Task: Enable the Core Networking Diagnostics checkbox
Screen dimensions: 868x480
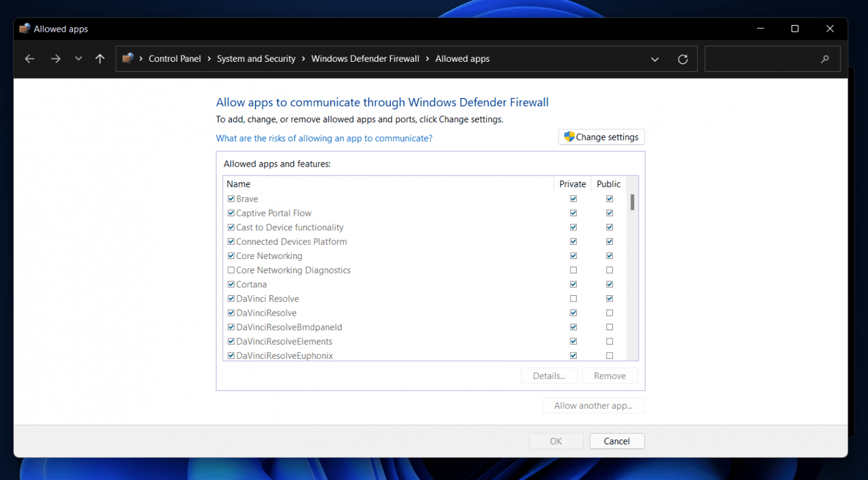Action: [231, 270]
